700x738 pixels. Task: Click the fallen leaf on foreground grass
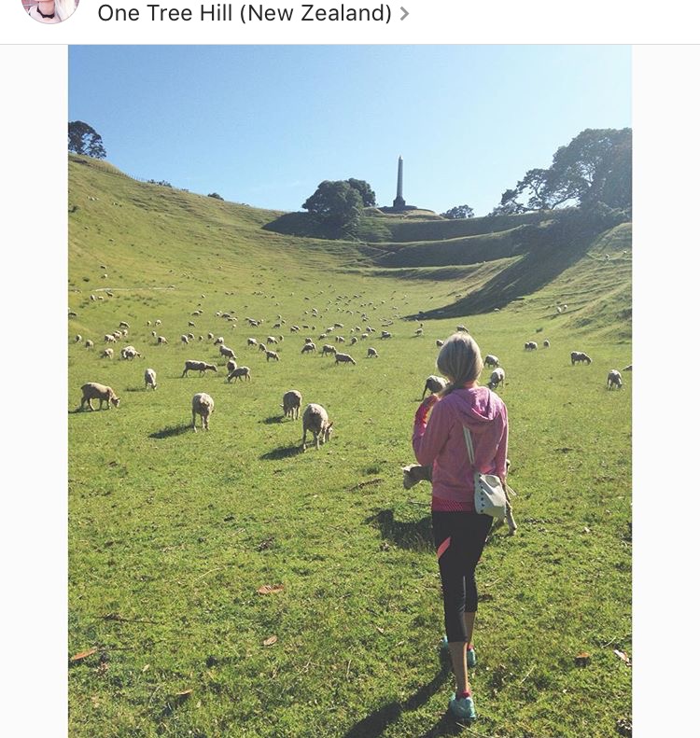(x=271, y=590)
